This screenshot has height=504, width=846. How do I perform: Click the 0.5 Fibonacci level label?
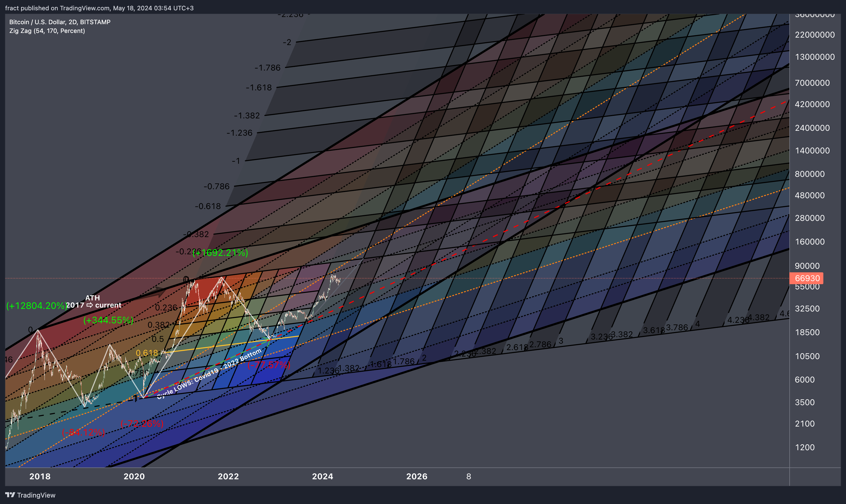(158, 339)
